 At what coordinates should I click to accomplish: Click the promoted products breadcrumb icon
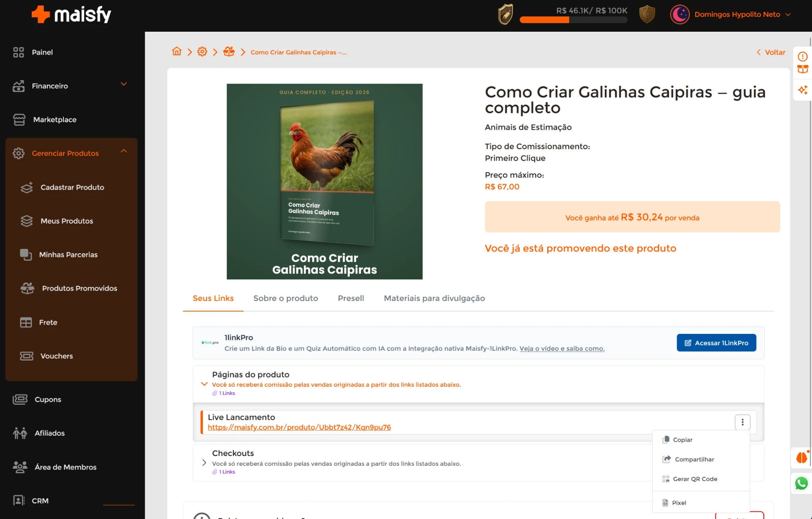[229, 52]
